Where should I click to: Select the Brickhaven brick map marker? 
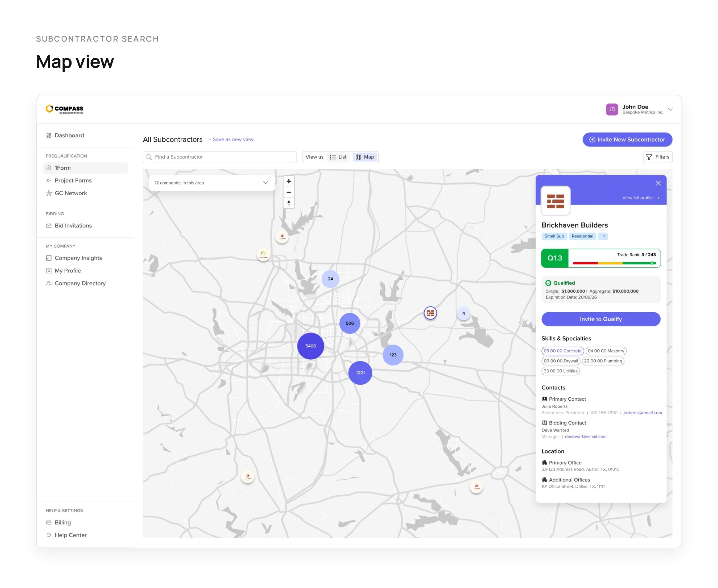click(x=430, y=313)
